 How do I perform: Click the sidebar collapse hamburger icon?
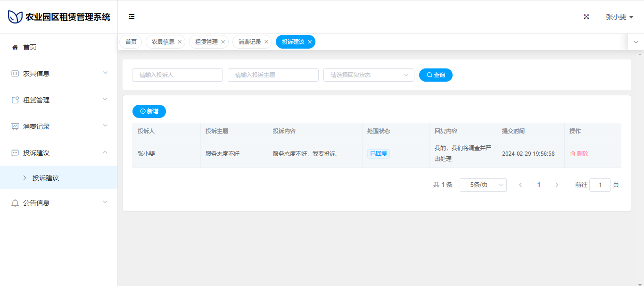132,17
